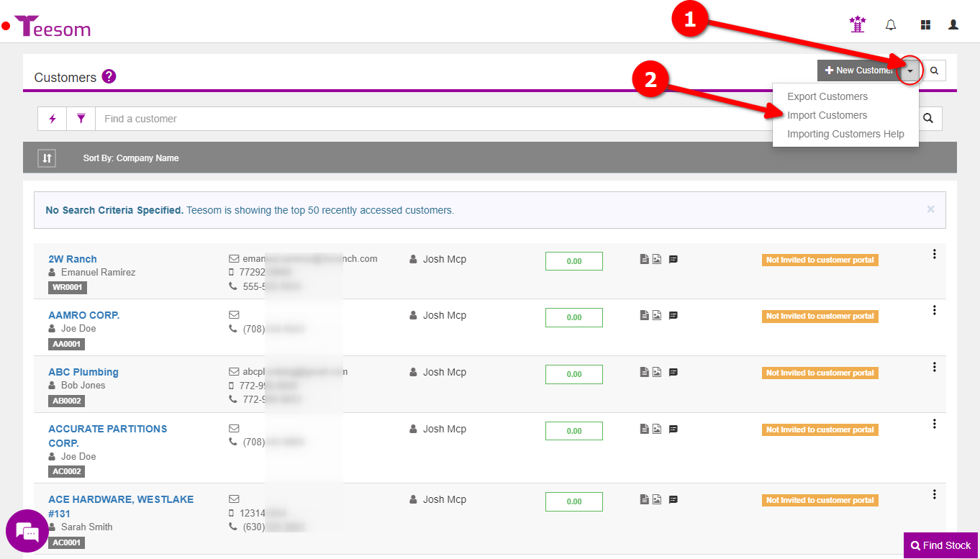
Task: Click Josh Mcp in the ACE HARDWARE row
Action: [x=444, y=499]
